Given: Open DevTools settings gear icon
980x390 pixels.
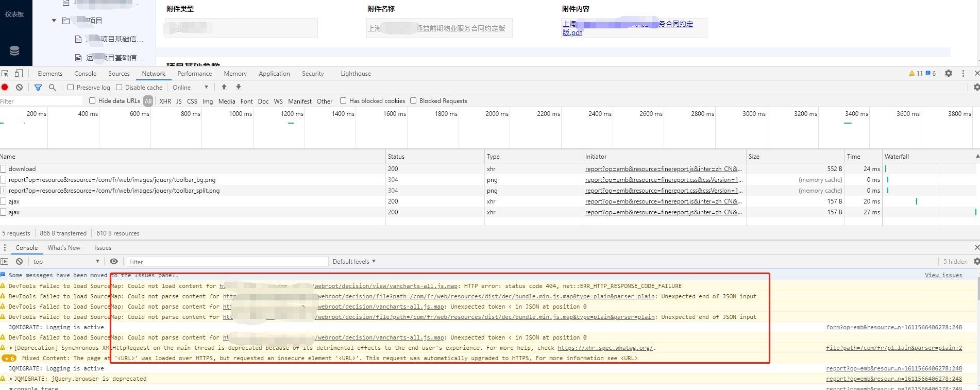Looking at the screenshot, I should click(x=949, y=73).
